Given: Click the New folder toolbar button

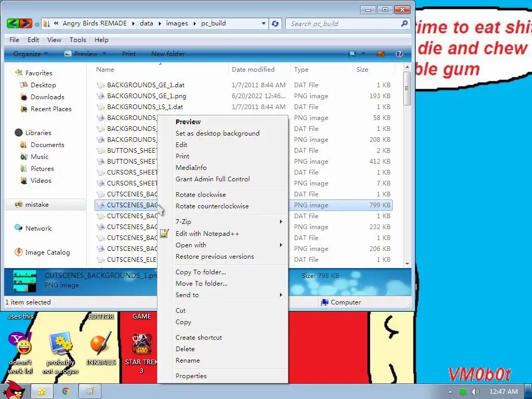Looking at the screenshot, I should (x=168, y=54).
